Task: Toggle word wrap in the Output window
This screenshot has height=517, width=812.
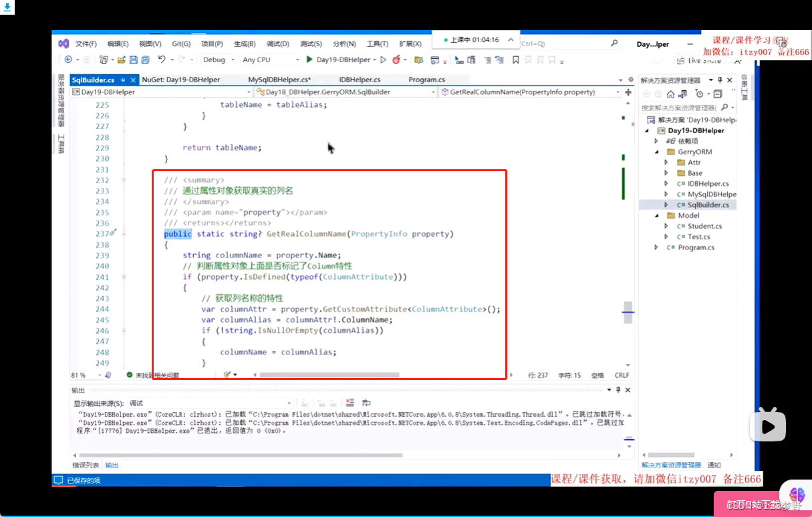Action: (366, 402)
